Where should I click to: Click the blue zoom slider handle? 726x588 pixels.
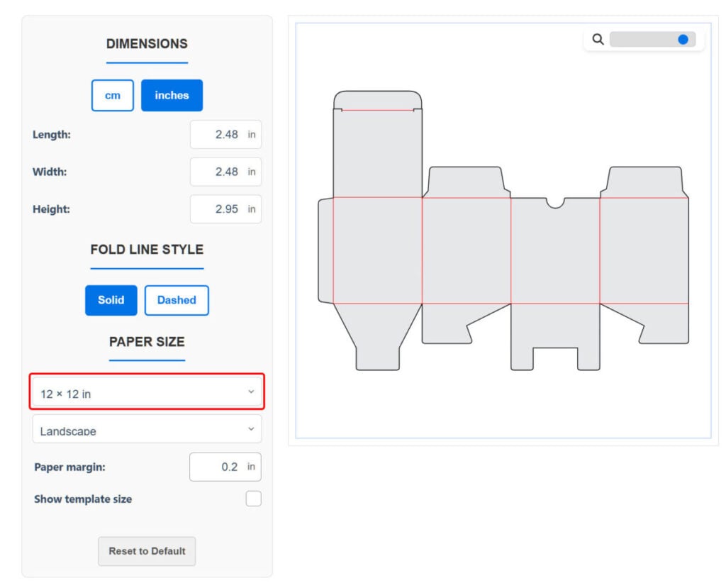[x=683, y=40]
